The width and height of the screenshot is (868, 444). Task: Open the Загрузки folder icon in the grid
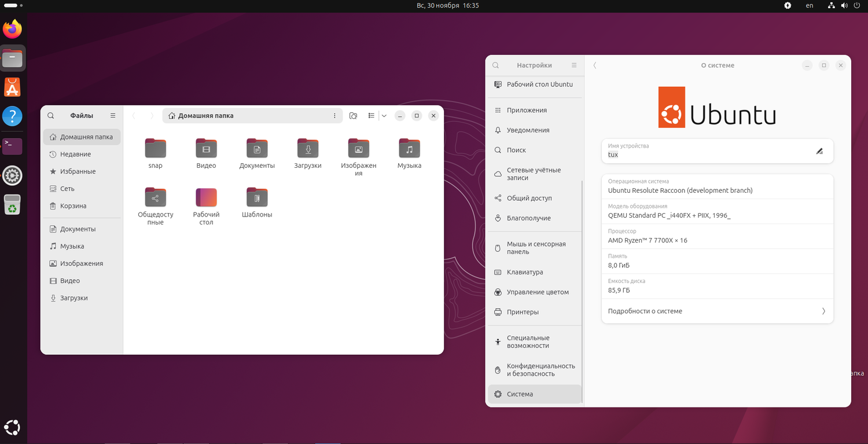tap(308, 148)
